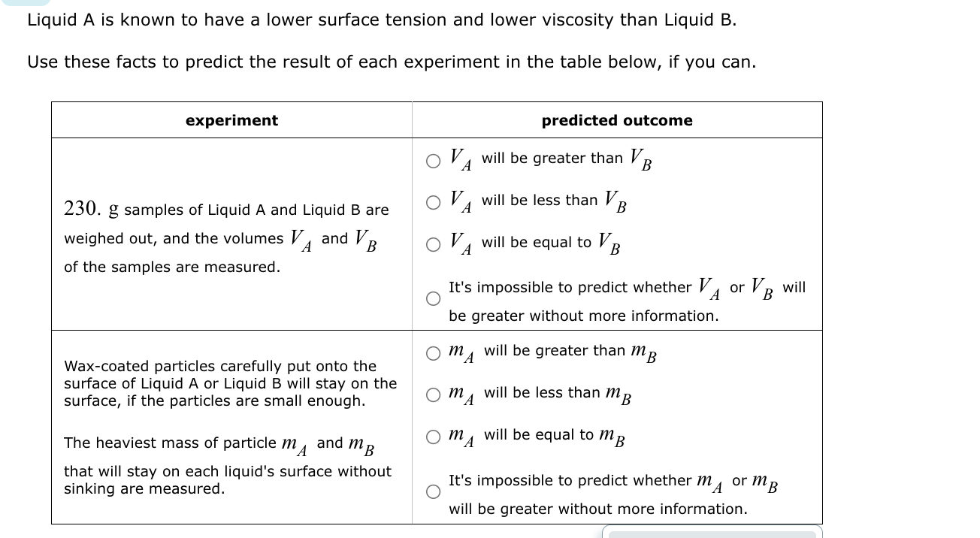Click the horizontal scrollbar below the table
This screenshot has width=980, height=538.
coord(712,533)
